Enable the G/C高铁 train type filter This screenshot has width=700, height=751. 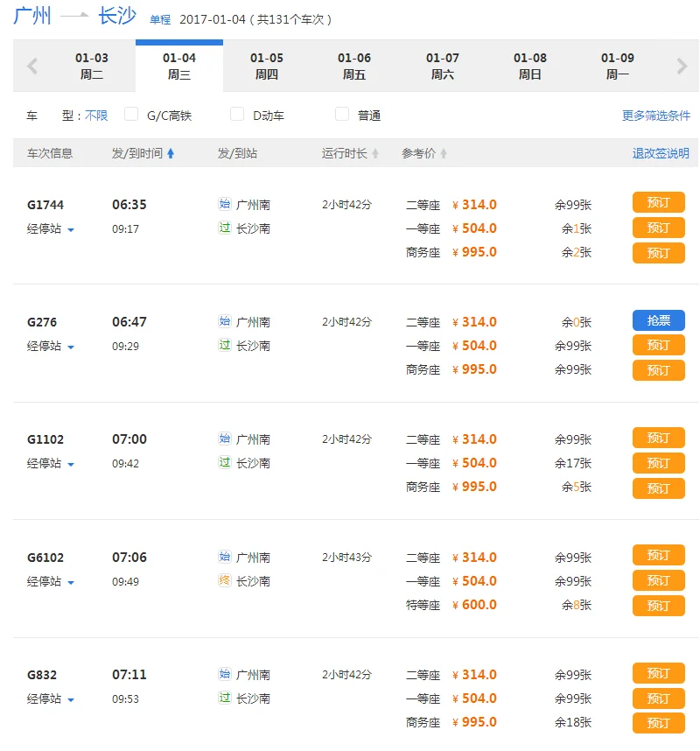point(131,114)
